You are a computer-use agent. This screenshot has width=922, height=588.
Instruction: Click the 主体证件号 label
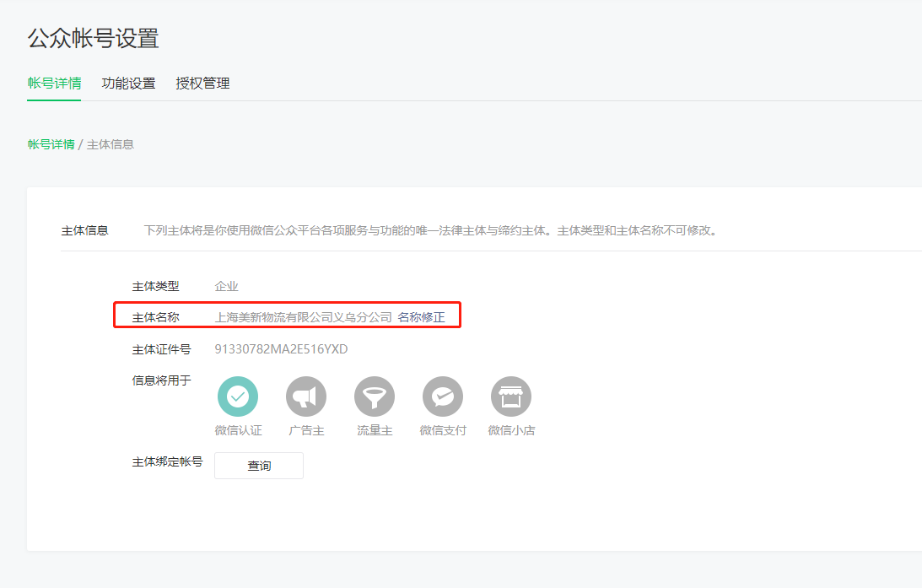click(x=161, y=349)
